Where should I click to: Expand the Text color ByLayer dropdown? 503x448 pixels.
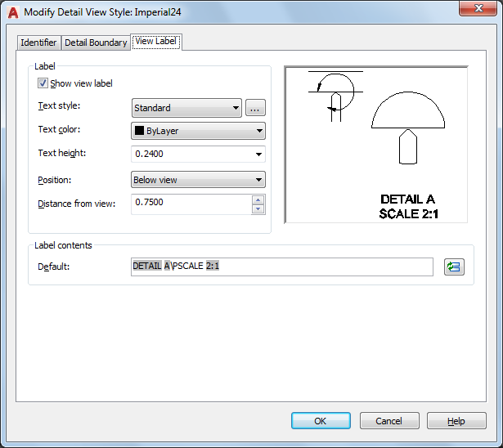(198, 131)
